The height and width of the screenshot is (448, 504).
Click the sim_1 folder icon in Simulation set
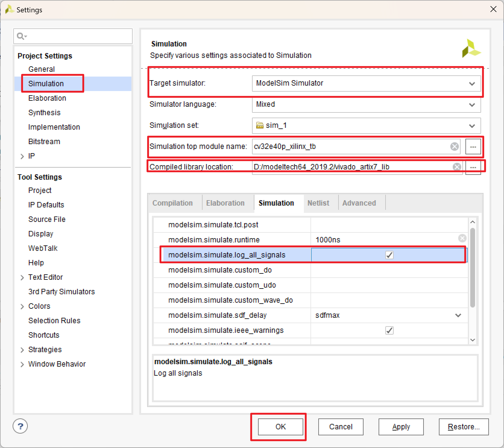click(260, 125)
